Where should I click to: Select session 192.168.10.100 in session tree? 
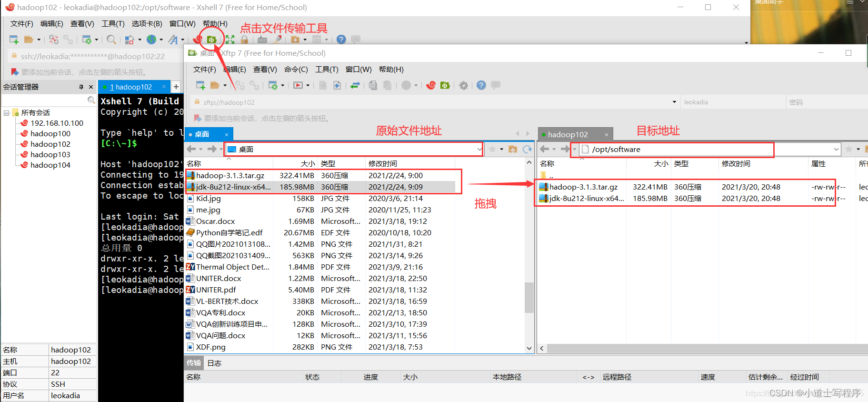(57, 123)
